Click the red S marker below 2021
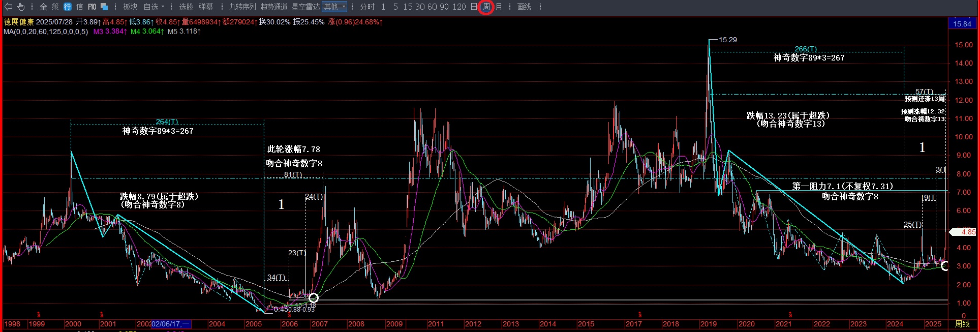The width and height of the screenshot is (980, 332). [x=790, y=315]
